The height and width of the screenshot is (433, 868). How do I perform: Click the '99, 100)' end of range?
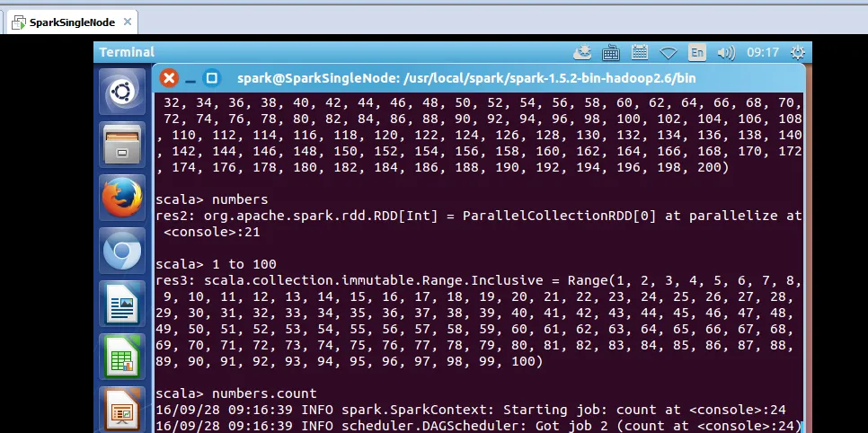511,361
